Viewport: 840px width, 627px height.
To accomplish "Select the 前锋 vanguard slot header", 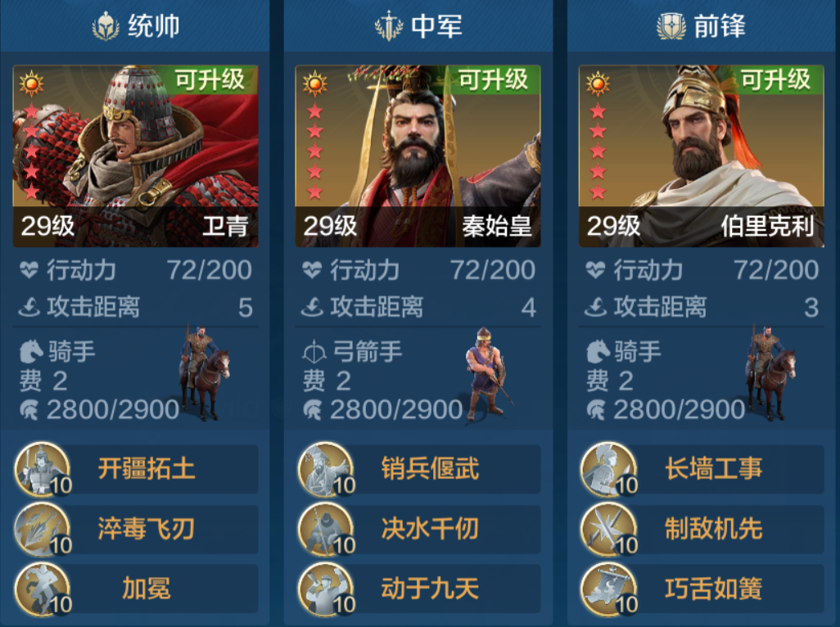I will click(702, 25).
